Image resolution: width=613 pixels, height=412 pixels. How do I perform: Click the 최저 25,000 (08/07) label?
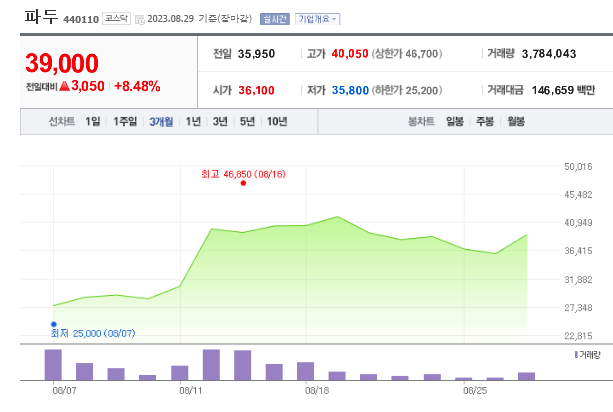point(93,333)
